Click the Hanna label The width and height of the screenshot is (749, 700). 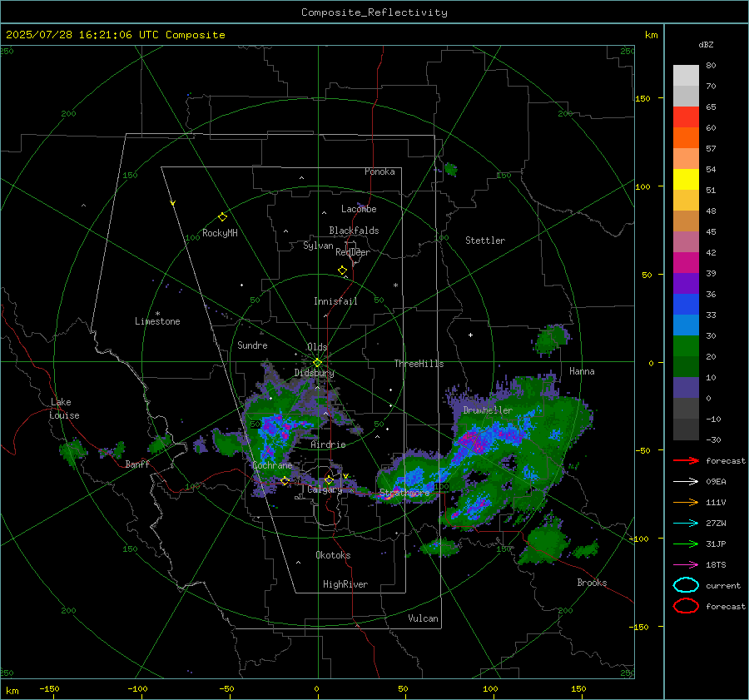tap(582, 371)
